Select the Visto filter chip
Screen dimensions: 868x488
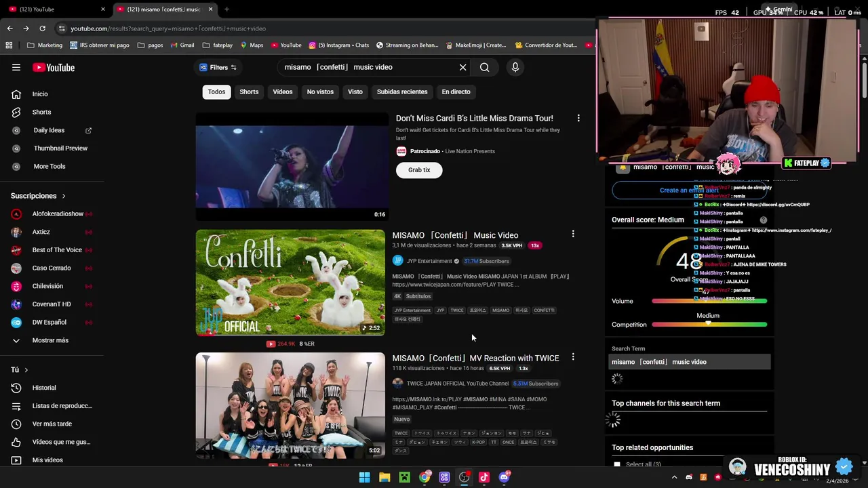355,91
